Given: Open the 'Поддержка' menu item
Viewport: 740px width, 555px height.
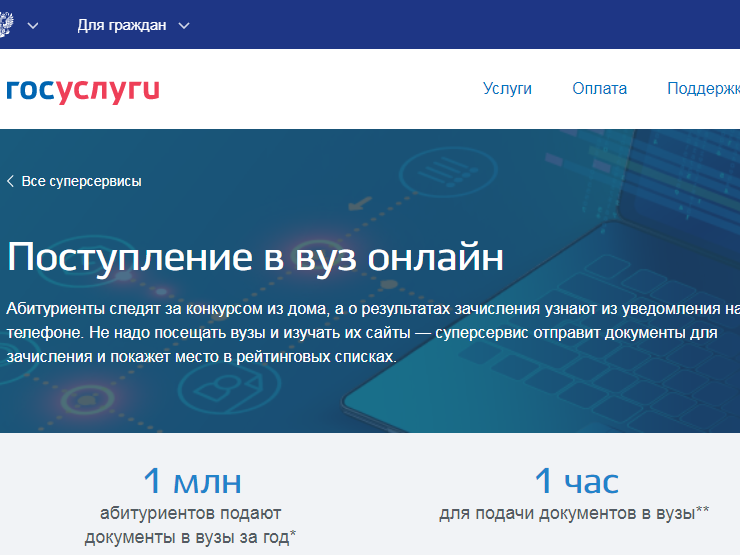Looking at the screenshot, I should (x=703, y=88).
